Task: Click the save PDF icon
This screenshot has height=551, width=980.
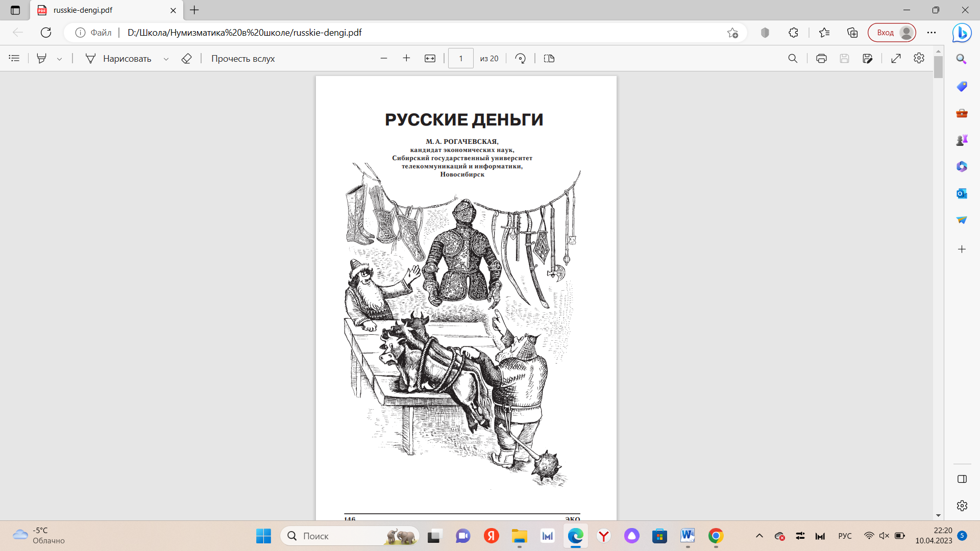Action: tap(844, 58)
